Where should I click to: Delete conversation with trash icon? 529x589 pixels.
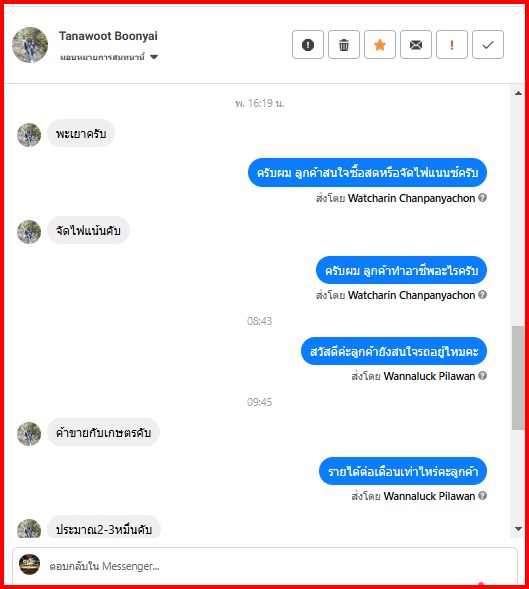tap(344, 45)
